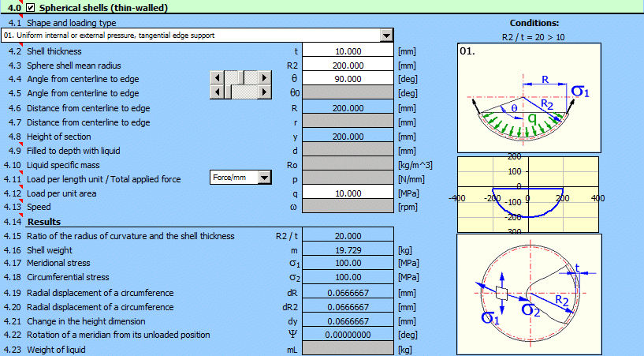Click the 'Liquid specific mass' label
This screenshot has height=356, width=644.
pyautogui.click(x=63, y=165)
